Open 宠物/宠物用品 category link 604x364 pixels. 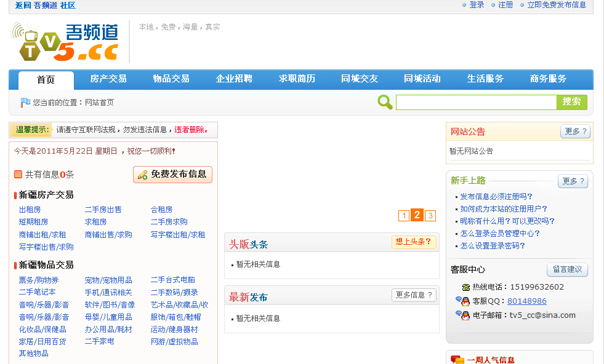tap(108, 280)
